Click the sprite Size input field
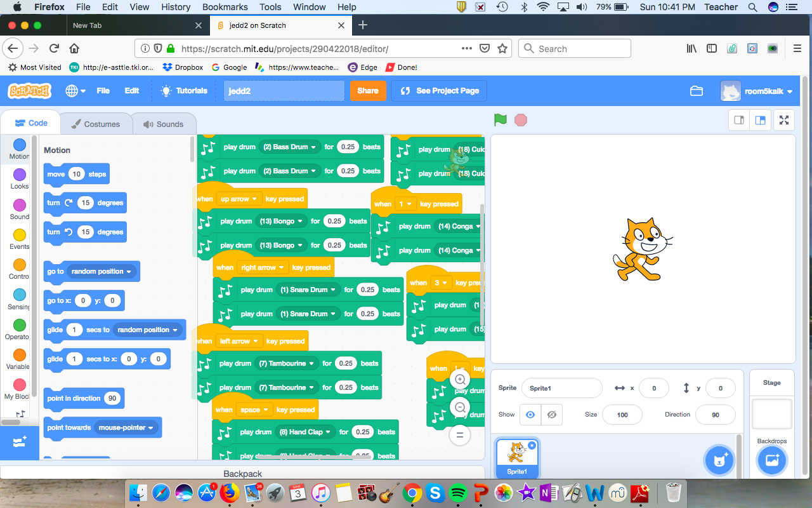The image size is (812, 508). pos(622,415)
